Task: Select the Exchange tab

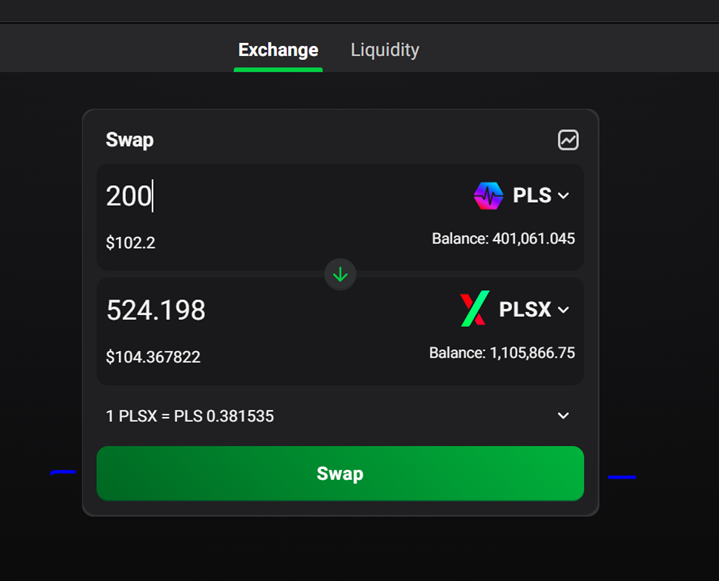Action: [x=278, y=50]
